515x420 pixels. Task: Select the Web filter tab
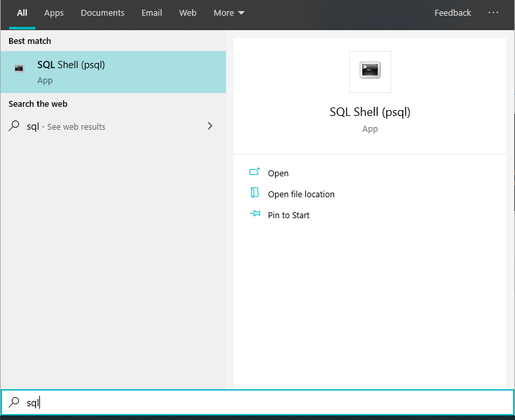[187, 13]
